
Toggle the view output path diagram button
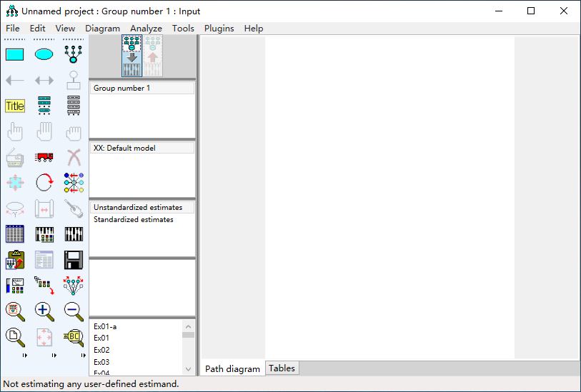[153, 56]
